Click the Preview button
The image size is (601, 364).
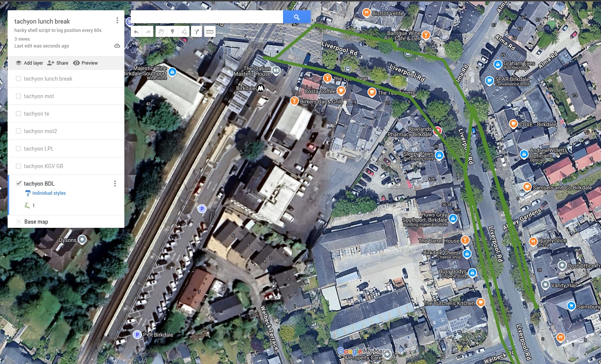pyautogui.click(x=86, y=63)
